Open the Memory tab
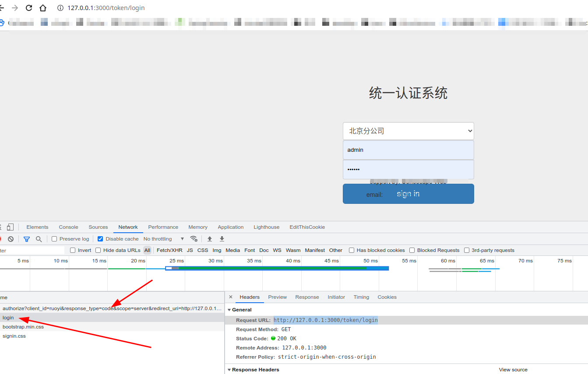 (x=198, y=227)
